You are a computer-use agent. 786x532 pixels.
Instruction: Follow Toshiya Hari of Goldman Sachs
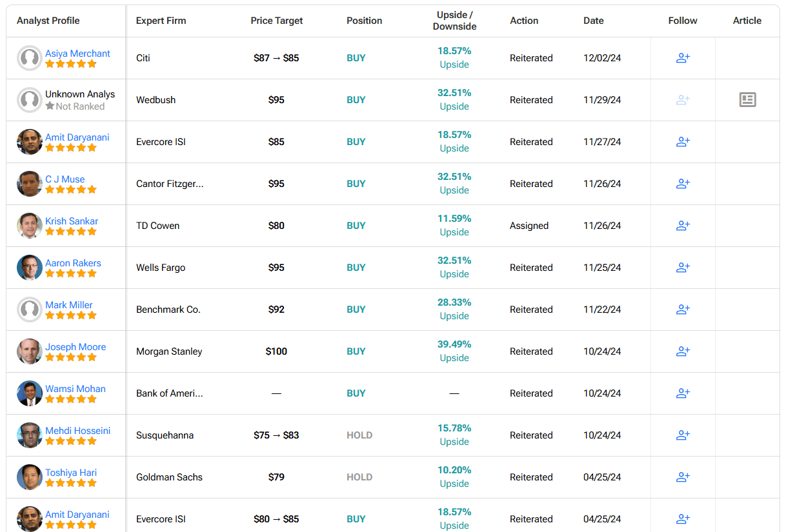[683, 477]
